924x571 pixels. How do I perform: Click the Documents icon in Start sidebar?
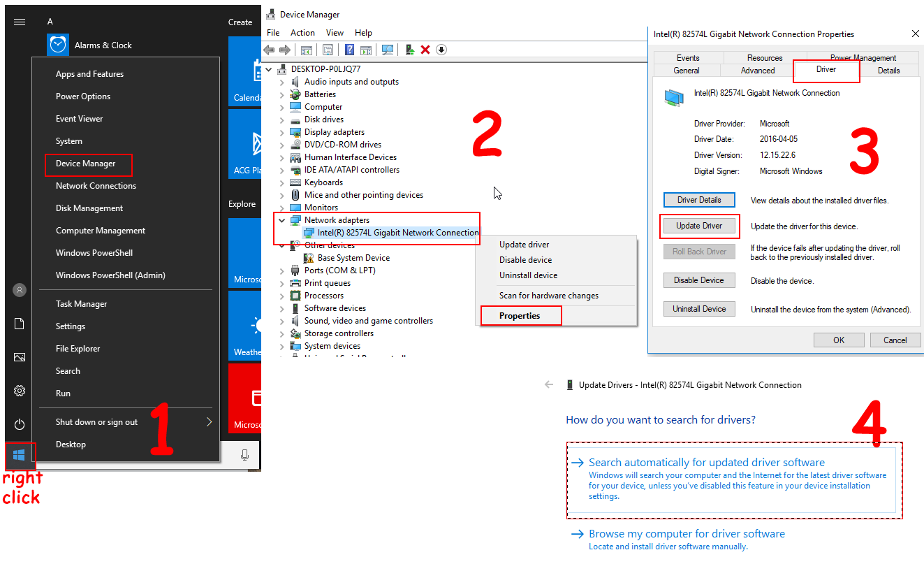[x=20, y=324]
